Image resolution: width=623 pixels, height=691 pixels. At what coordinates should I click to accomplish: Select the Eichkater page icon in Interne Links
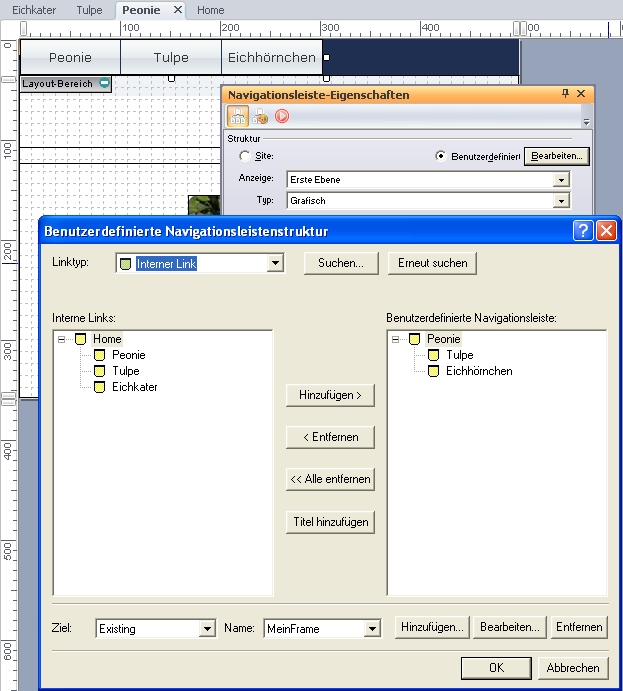pos(99,387)
